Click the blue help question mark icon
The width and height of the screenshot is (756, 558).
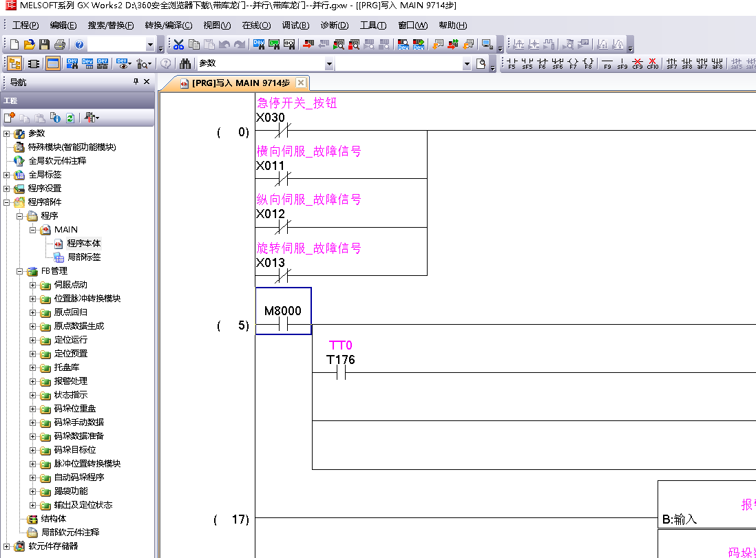click(79, 45)
